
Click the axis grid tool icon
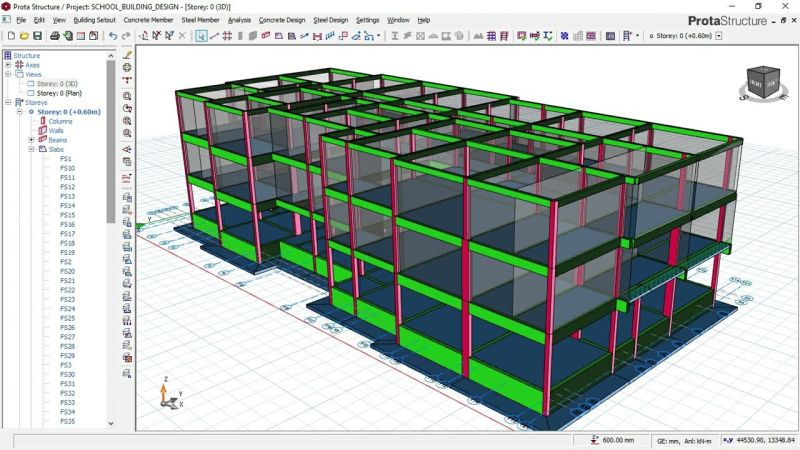point(227,36)
